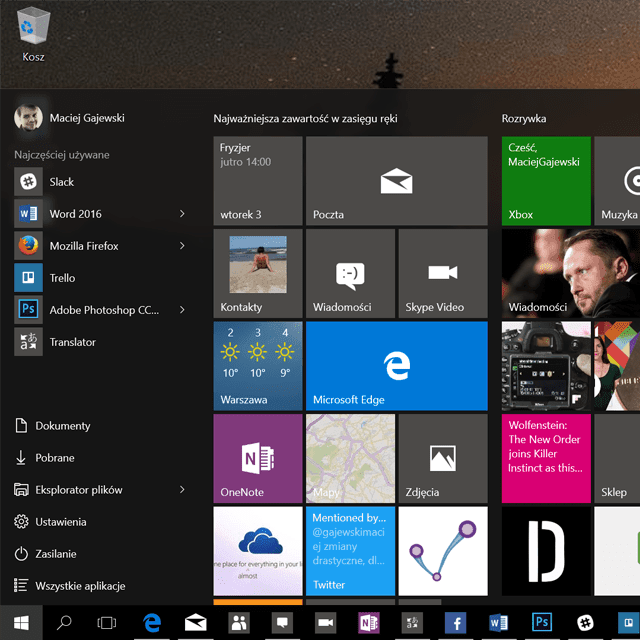Viewport: 640px width, 640px height.
Task: Open the OneDrive cloud tile
Action: pyautogui.click(x=258, y=551)
